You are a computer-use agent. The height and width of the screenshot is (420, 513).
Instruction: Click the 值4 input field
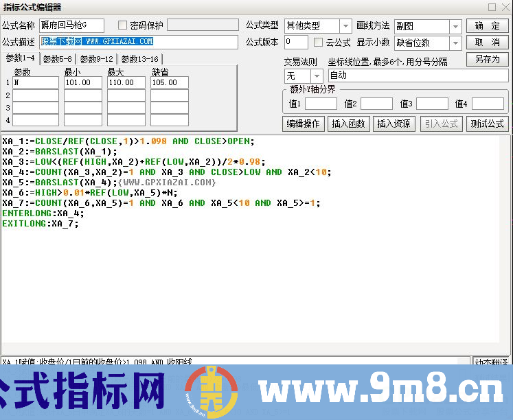(488, 104)
